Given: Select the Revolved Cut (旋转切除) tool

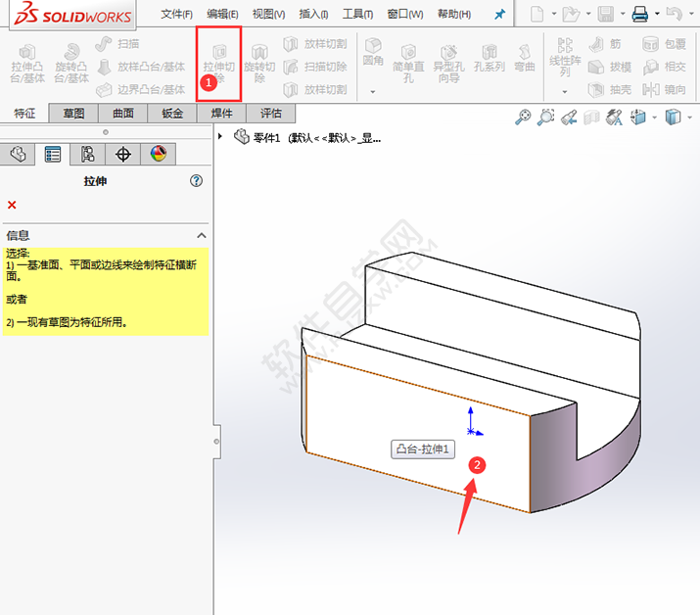Looking at the screenshot, I should click(259, 64).
